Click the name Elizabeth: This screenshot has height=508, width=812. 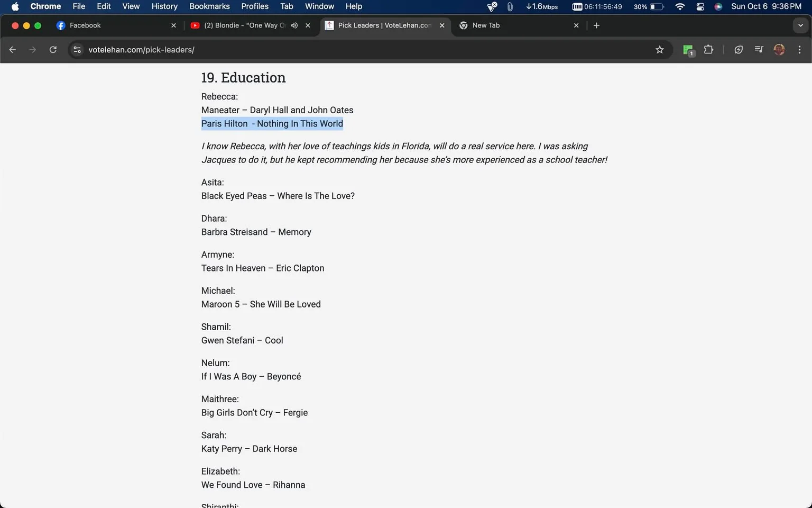(220, 471)
